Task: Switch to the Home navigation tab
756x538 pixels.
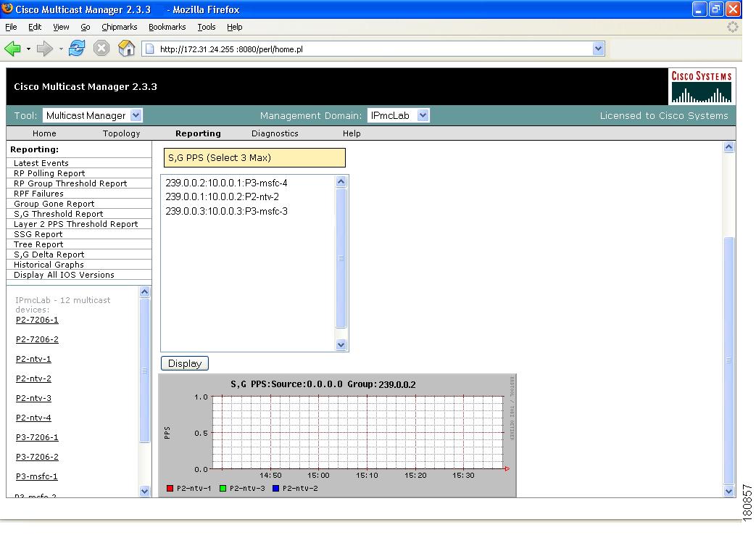Action: (44, 133)
